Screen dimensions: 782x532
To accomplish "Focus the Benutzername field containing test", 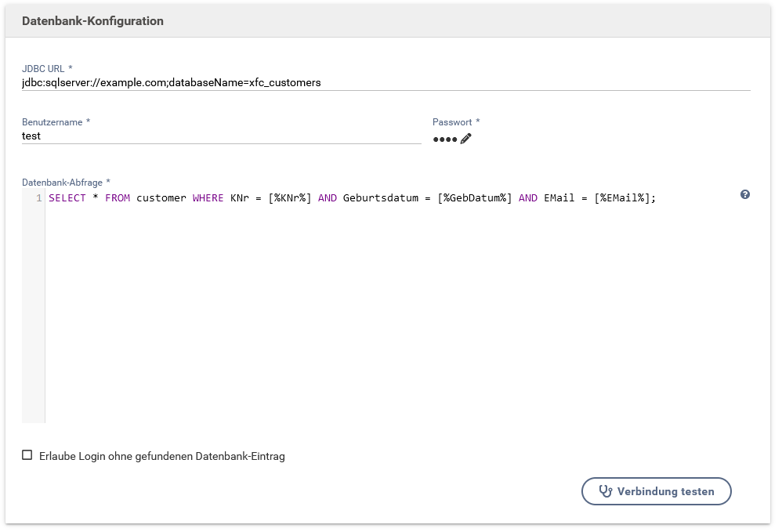I will click(x=221, y=136).
